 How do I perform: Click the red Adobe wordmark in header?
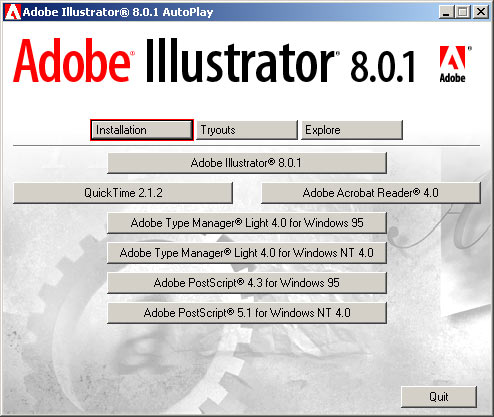(x=73, y=61)
